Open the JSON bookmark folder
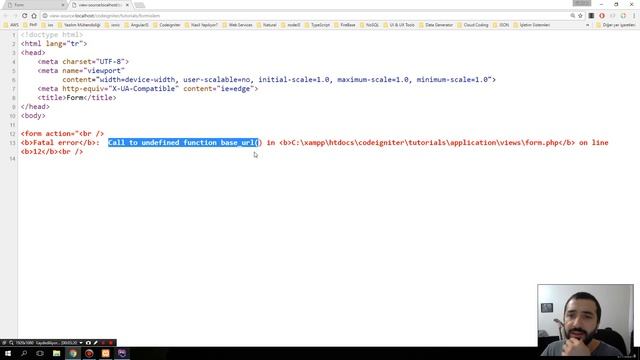The height and width of the screenshot is (360, 640). [x=501, y=25]
